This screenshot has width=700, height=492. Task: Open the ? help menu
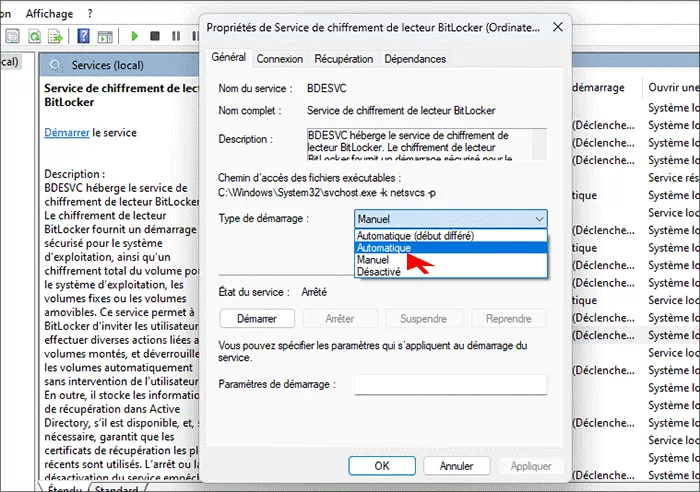click(90, 13)
